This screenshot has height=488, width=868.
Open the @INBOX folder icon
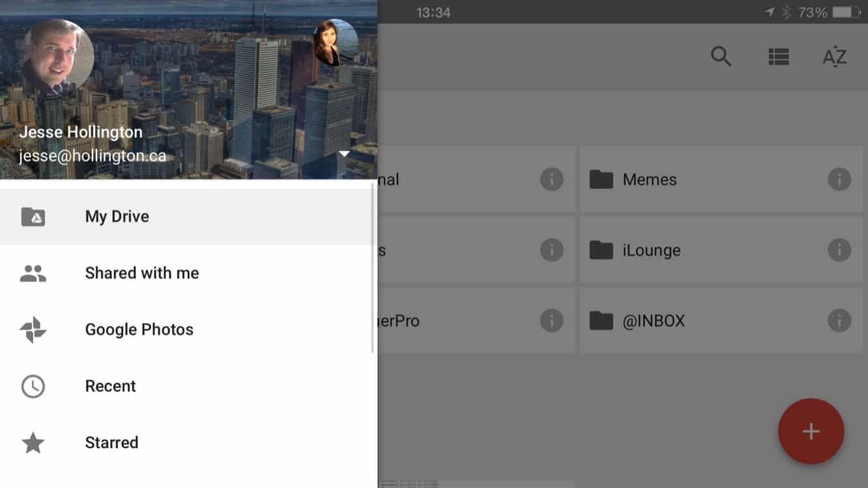tap(601, 321)
